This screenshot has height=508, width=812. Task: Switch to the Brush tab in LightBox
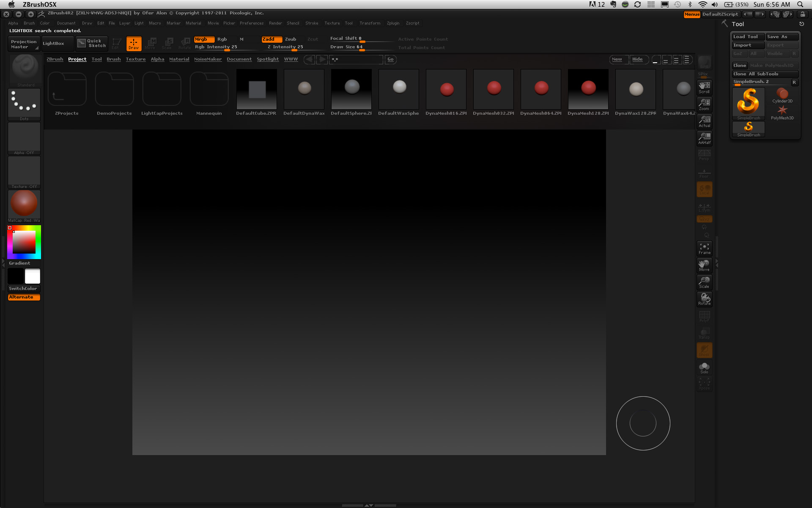[113, 59]
